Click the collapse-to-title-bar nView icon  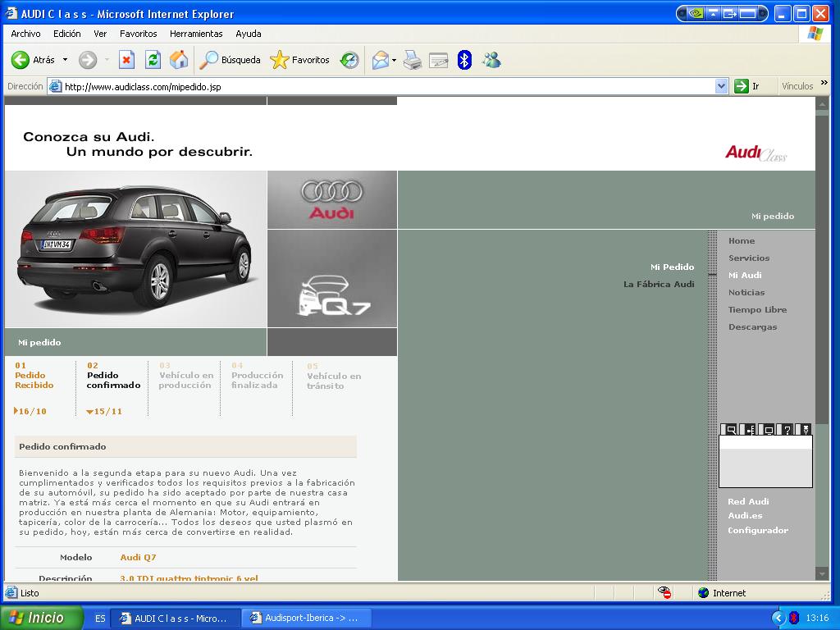(x=713, y=13)
